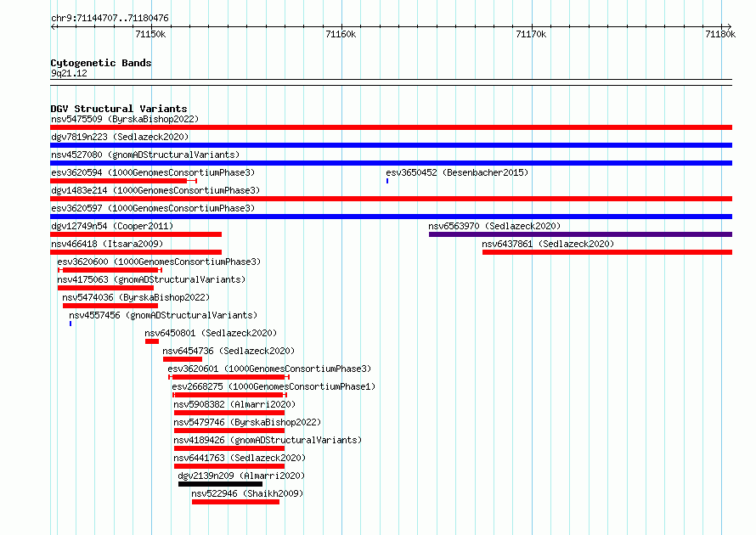Click the tiny blue mark under esv3650452

point(387,181)
